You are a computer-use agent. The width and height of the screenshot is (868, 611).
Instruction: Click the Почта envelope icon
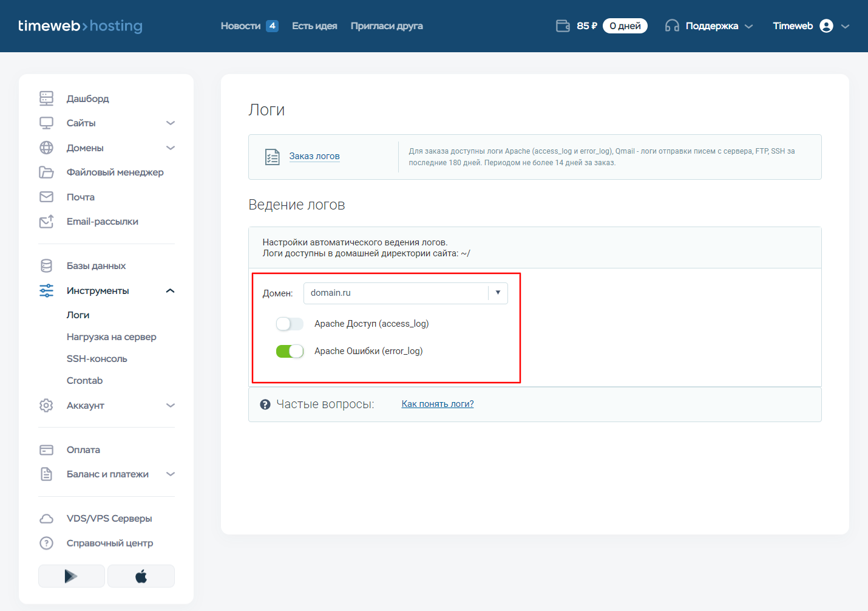46,197
